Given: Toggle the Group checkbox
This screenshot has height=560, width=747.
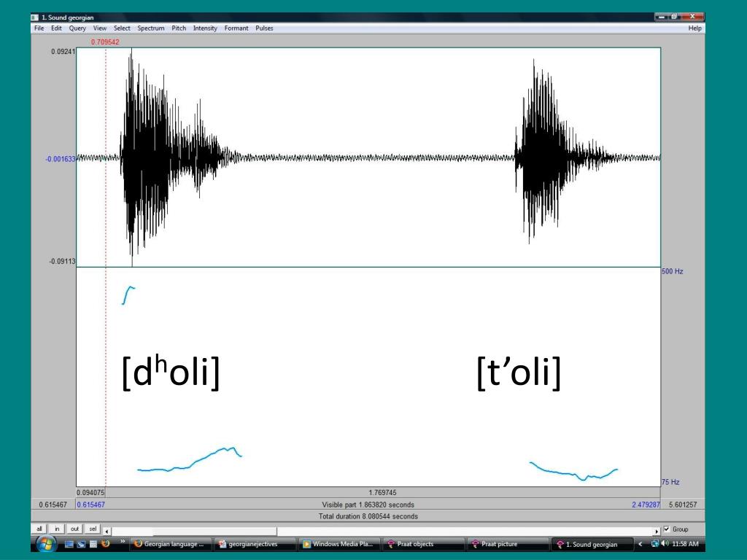Looking at the screenshot, I should tap(667, 529).
